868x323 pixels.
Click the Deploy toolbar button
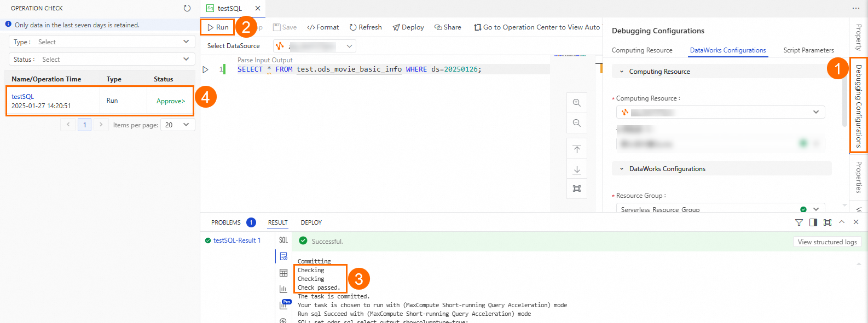(408, 27)
